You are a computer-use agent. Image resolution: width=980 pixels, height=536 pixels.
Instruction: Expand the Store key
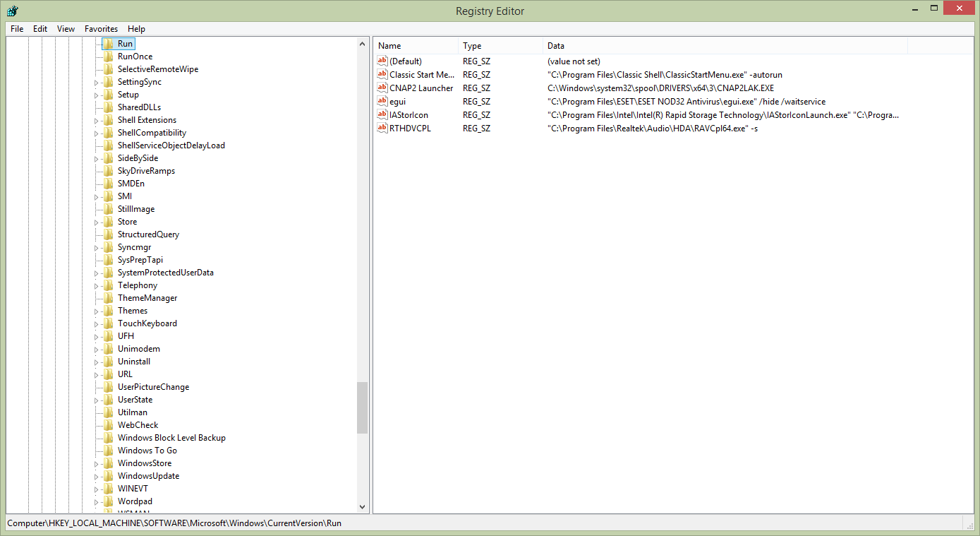pos(97,222)
